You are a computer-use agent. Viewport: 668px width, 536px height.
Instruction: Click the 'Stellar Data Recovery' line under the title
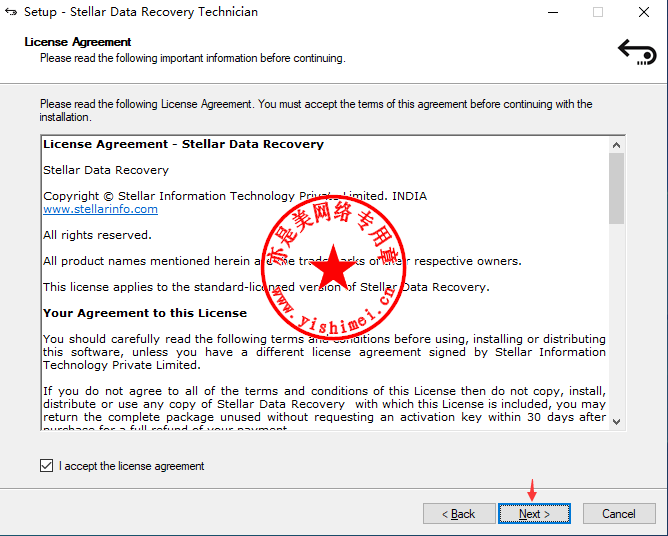coord(106,170)
